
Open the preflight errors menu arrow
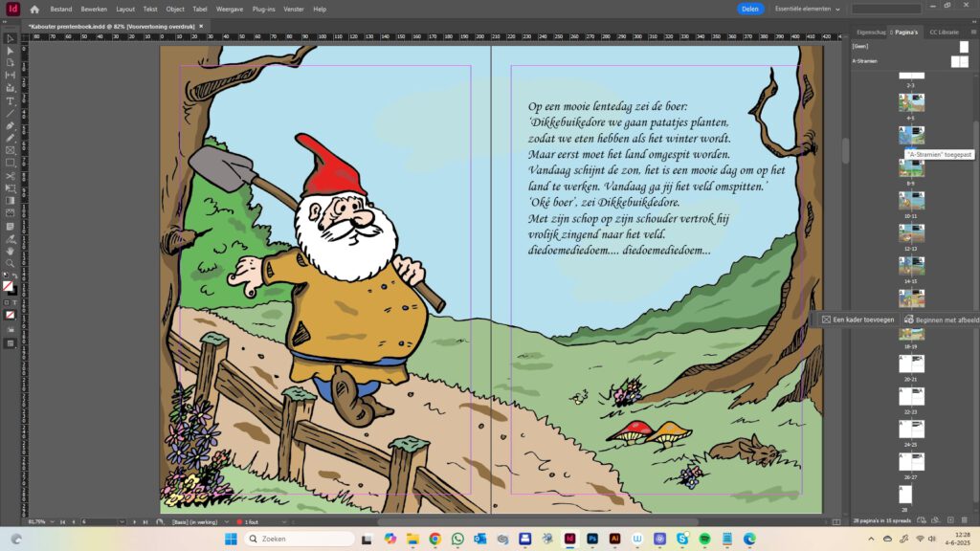point(284,522)
